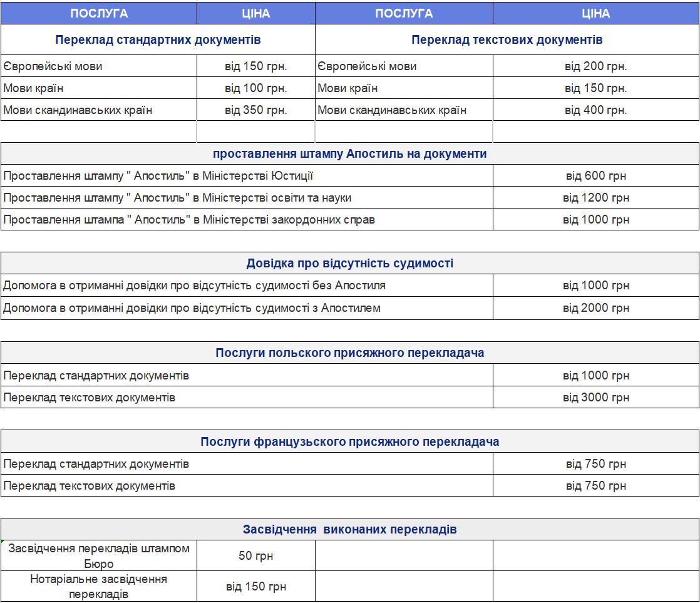Viewport: 700px width, 603px height.
Task: Click heading "проставлення штампу Апостиль на документи"
Action: [349, 153]
